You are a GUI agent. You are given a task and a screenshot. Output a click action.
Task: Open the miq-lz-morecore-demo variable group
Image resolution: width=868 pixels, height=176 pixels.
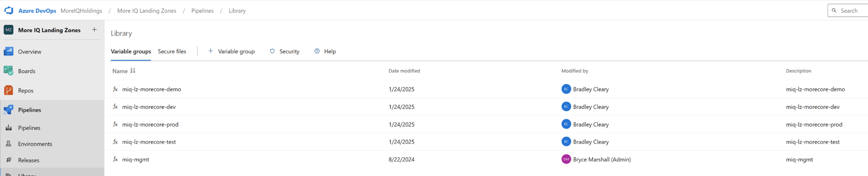click(x=151, y=89)
